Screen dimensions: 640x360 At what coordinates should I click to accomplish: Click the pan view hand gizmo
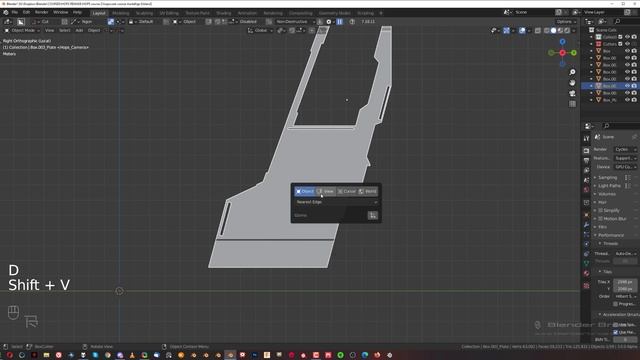pyautogui.click(x=572, y=82)
